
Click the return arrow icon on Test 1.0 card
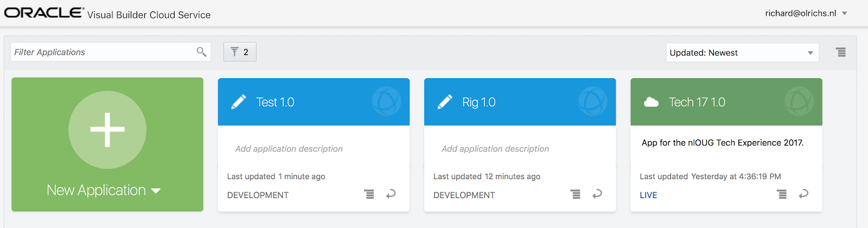[391, 194]
